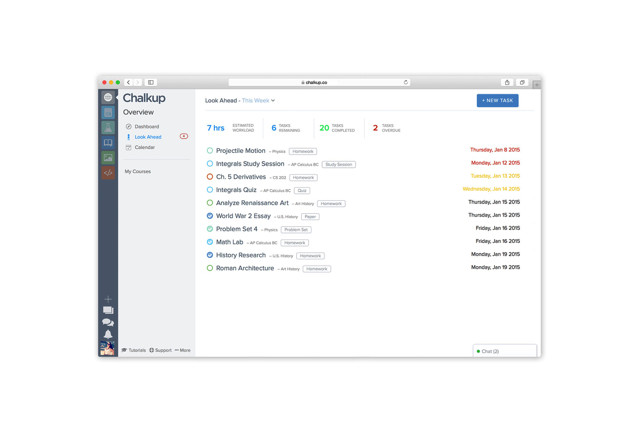
Task: Open the open-book course icon
Action: [108, 142]
